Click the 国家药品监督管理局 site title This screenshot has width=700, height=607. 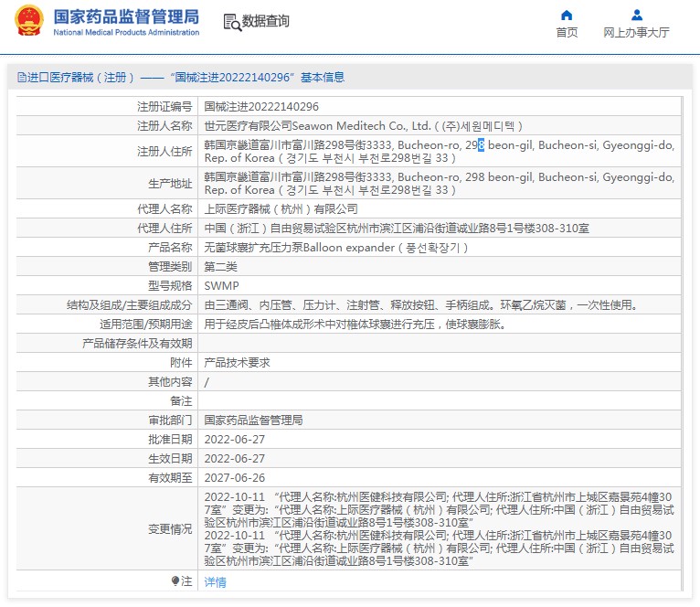point(125,16)
